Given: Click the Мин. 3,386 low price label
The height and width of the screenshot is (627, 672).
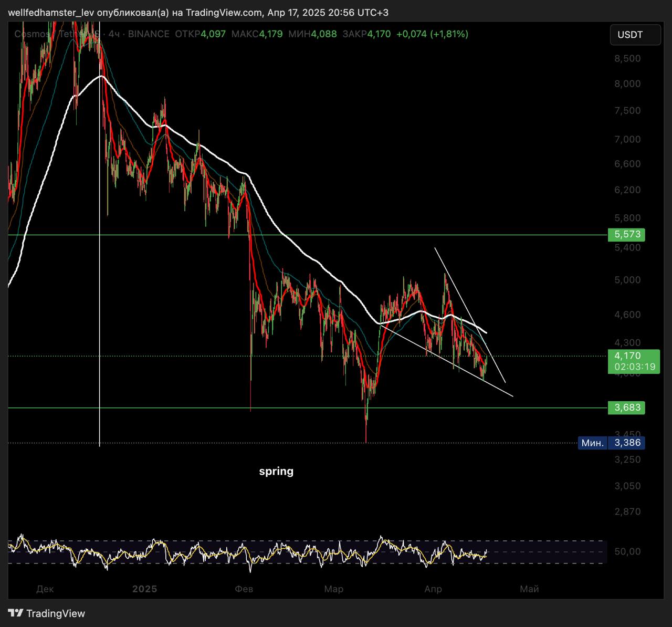Looking at the screenshot, I should click(x=611, y=443).
